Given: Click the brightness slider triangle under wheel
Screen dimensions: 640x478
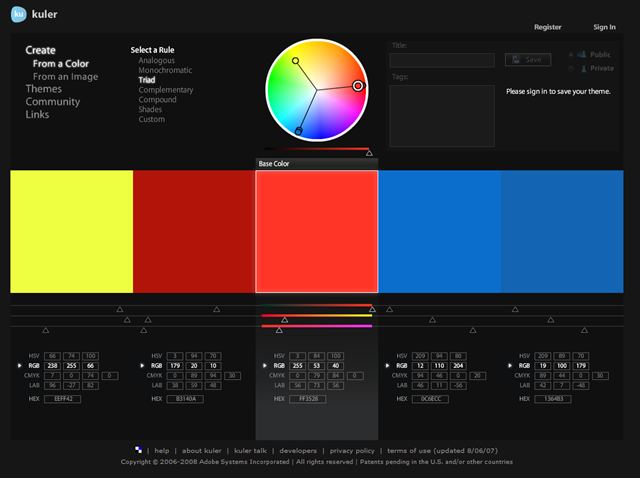Looking at the screenshot, I should coord(369,153).
